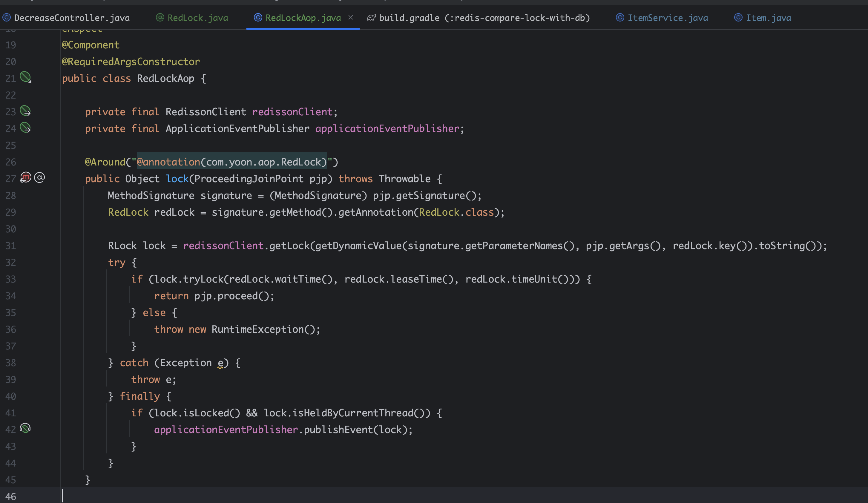Click the AOP advised methods icon on line 27

point(25,178)
